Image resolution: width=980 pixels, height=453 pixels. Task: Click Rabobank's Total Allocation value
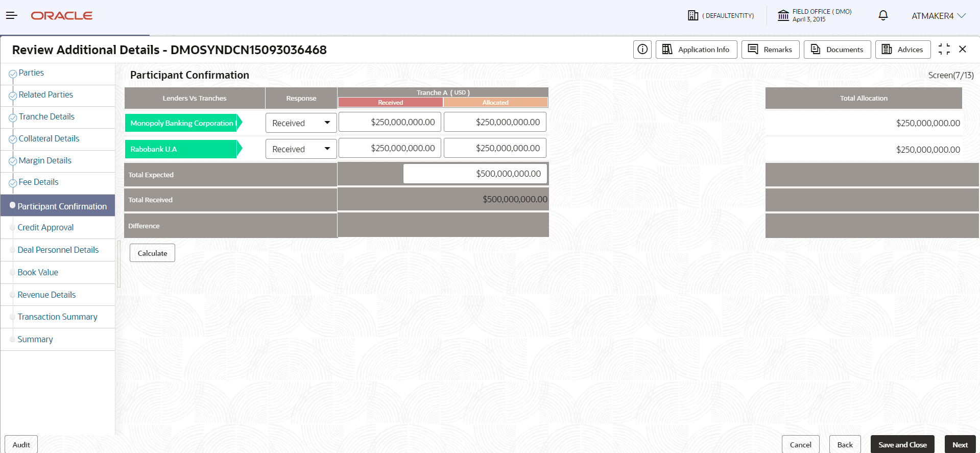[928, 150]
